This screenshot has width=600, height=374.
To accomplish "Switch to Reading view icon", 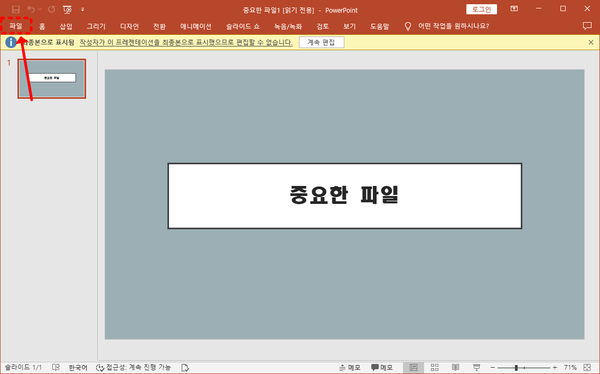I will pos(455,367).
